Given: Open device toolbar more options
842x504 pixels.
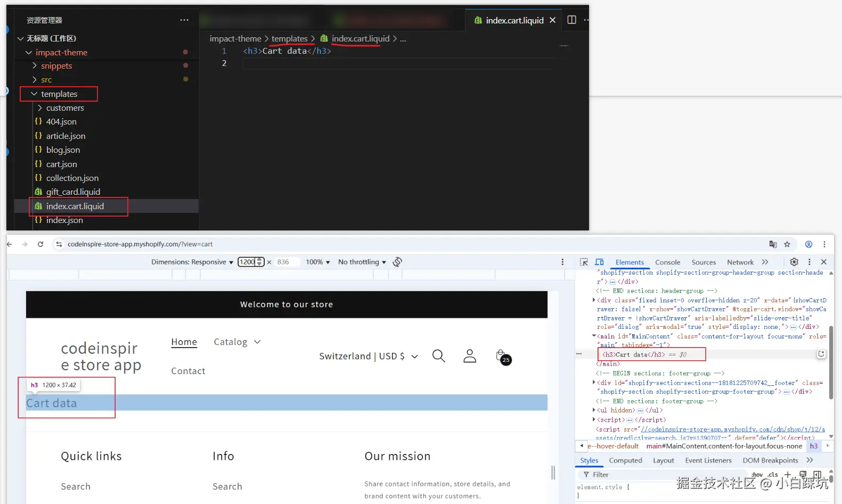Looking at the screenshot, I should [x=562, y=262].
